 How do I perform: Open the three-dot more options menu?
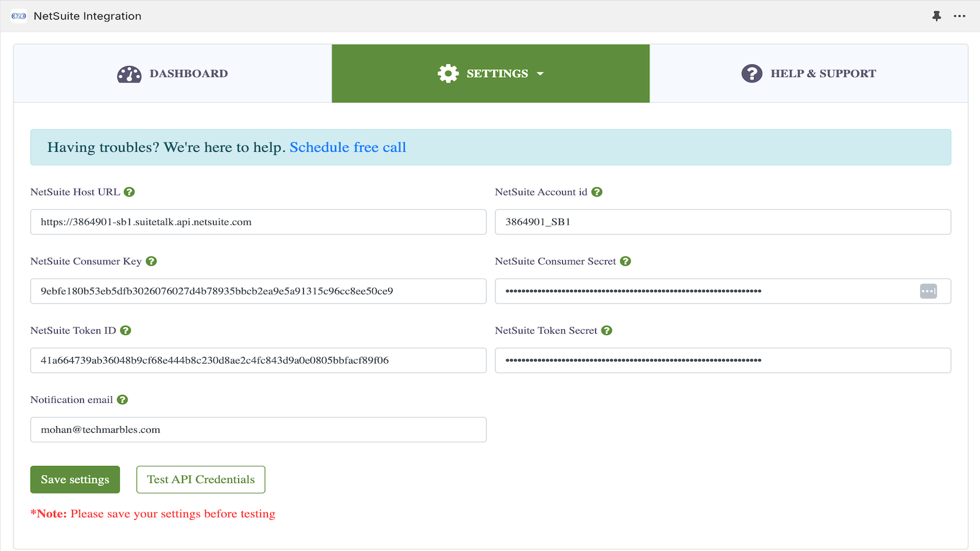click(x=960, y=16)
